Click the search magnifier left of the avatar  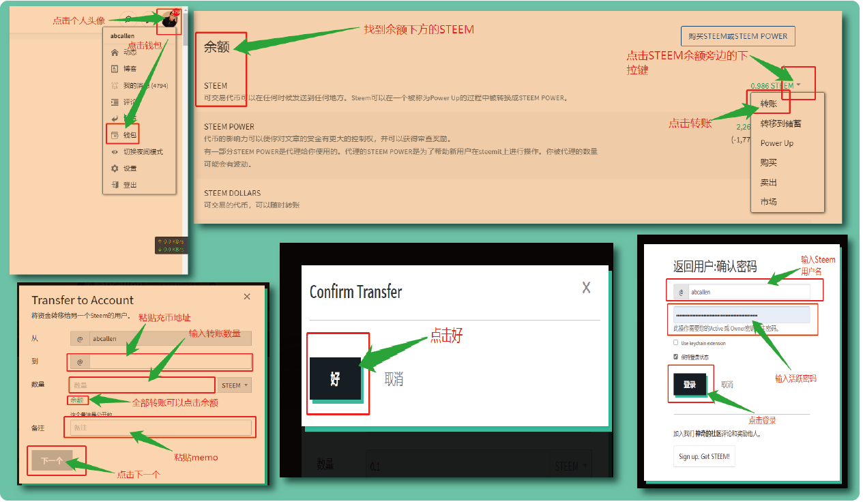coord(129,18)
